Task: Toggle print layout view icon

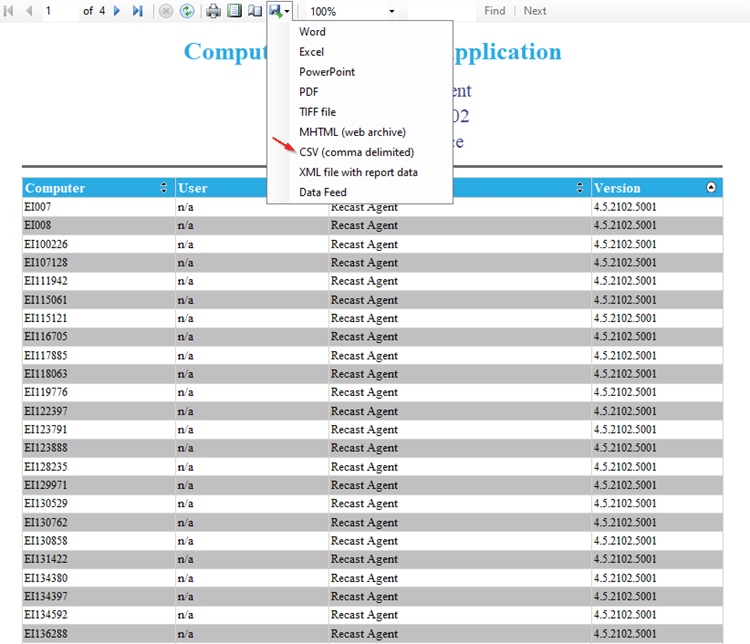Action: point(235,11)
